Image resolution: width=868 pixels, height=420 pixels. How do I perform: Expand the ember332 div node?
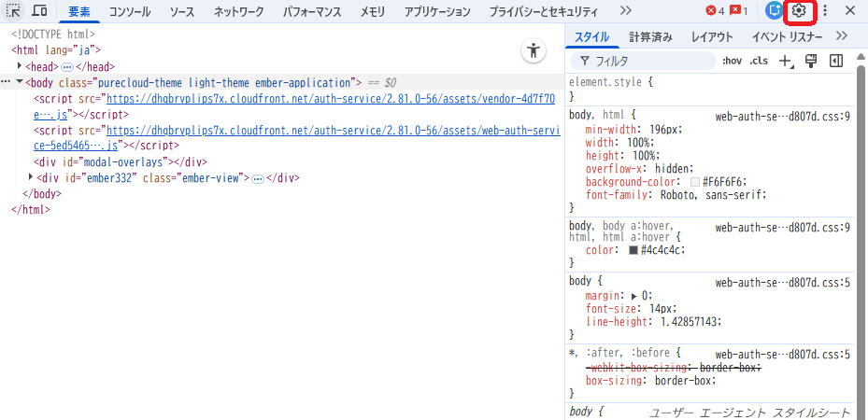31,177
